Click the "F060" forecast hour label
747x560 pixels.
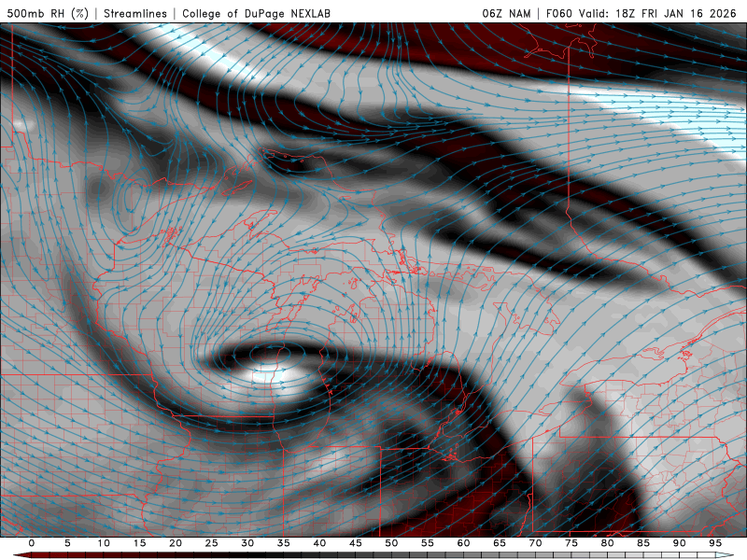(558, 13)
